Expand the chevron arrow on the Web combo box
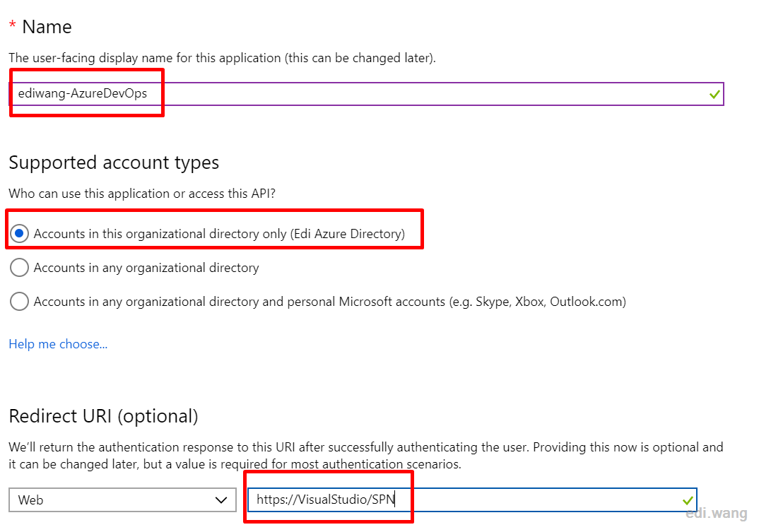Image resolution: width=759 pixels, height=532 pixels. click(221, 500)
